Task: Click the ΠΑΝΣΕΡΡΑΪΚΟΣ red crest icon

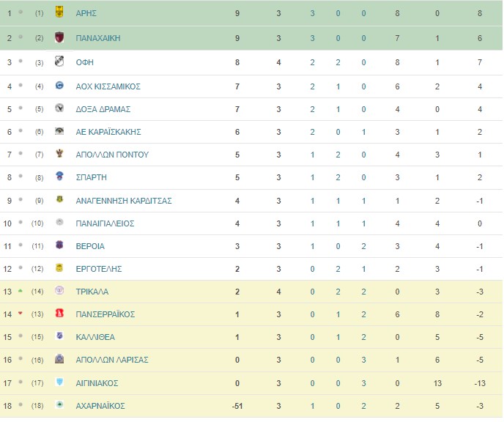Action: pos(59,313)
